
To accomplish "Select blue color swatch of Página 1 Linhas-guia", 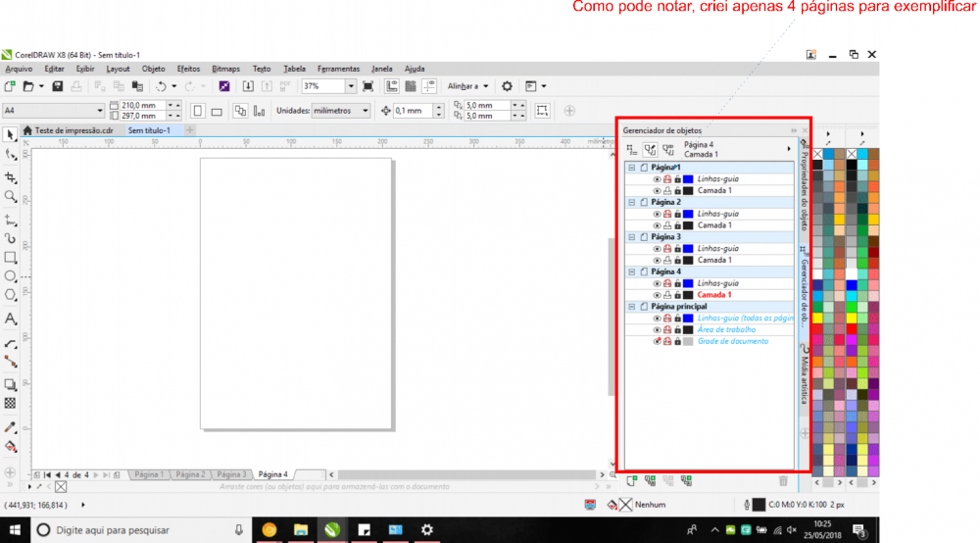I will pyautogui.click(x=688, y=179).
